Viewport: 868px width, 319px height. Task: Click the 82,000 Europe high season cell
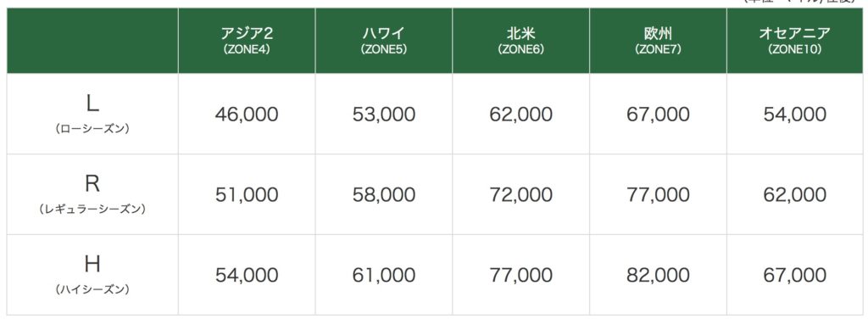(x=658, y=275)
